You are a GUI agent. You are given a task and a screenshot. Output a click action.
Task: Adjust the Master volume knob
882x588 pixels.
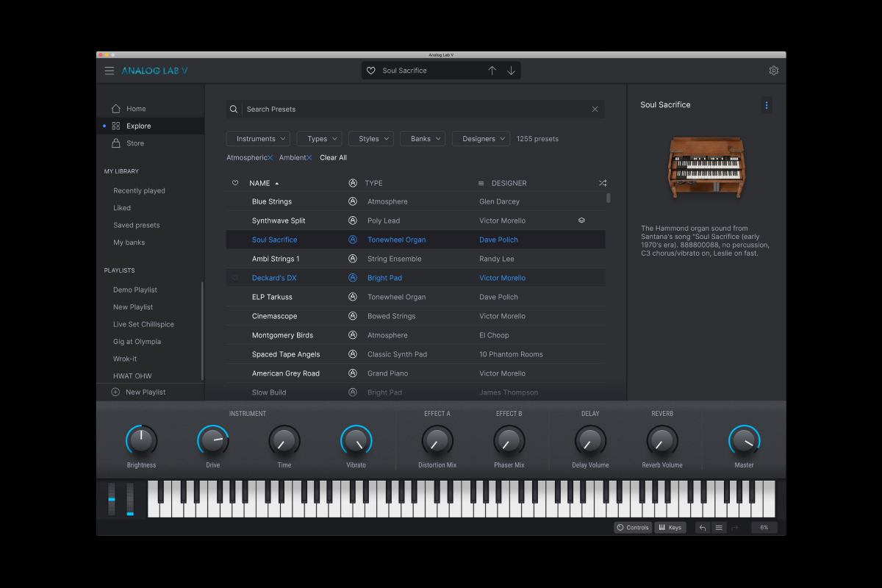pyautogui.click(x=744, y=441)
